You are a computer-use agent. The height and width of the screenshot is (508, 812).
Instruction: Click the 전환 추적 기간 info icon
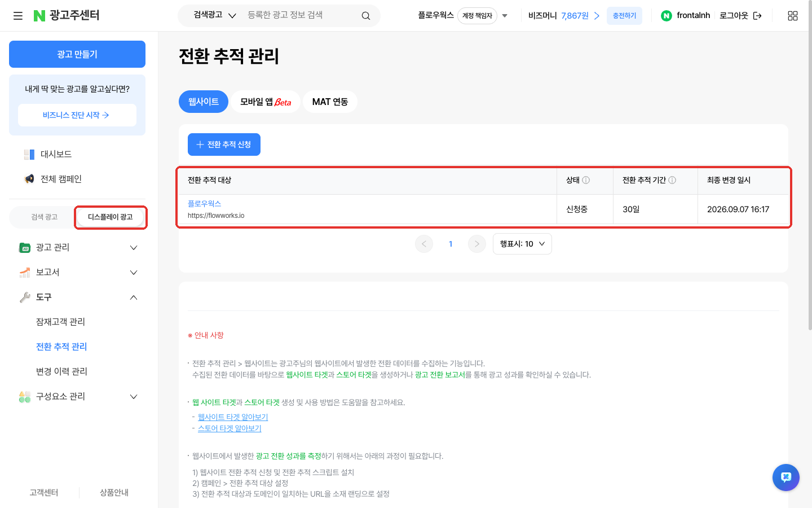(x=672, y=180)
